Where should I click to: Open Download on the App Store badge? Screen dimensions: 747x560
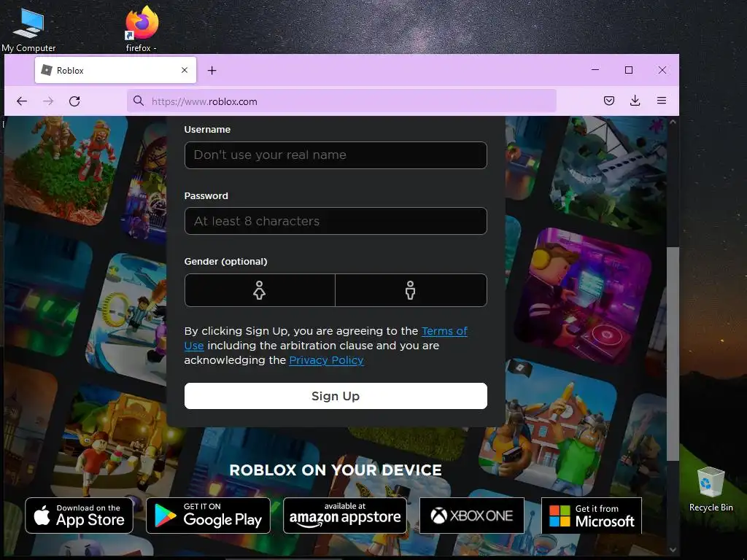click(x=79, y=516)
